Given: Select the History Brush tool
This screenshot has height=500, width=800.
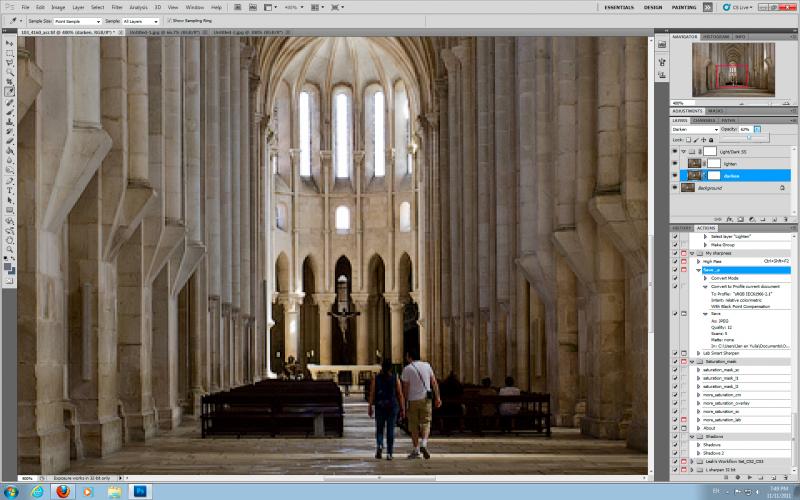Looking at the screenshot, I should click(x=9, y=132).
